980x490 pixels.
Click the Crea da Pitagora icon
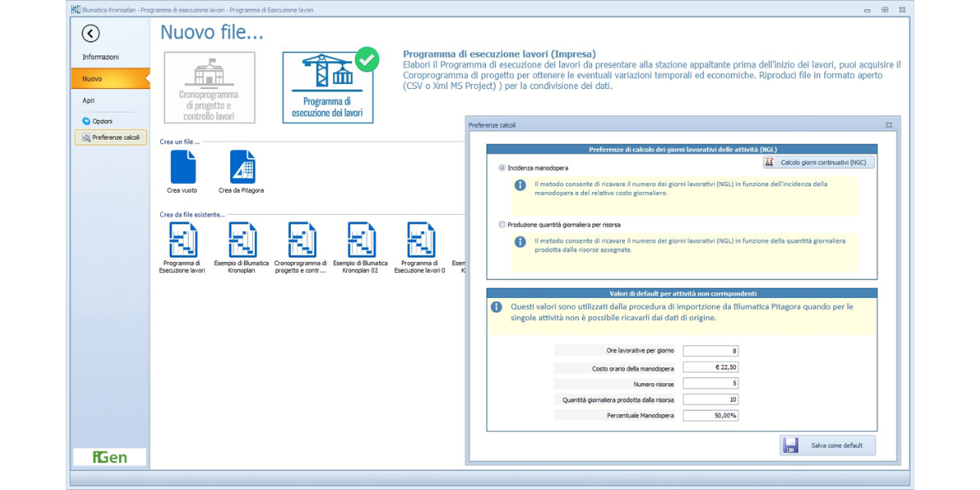tap(242, 167)
